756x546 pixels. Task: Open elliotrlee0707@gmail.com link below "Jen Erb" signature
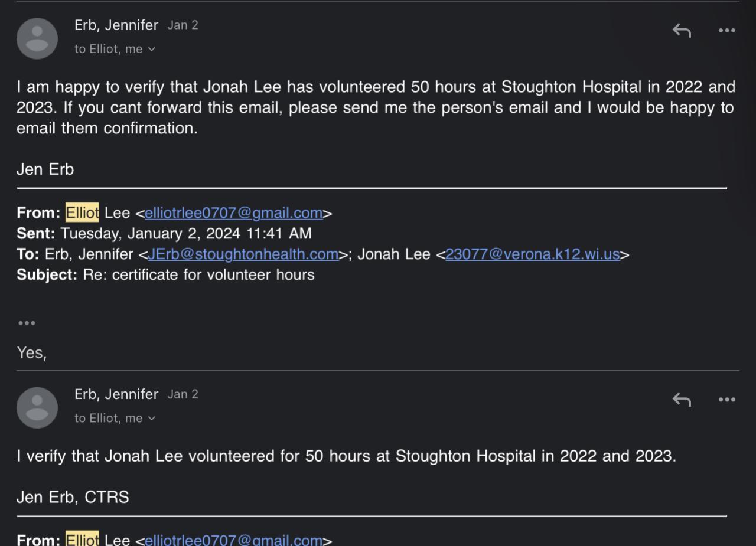click(233, 213)
